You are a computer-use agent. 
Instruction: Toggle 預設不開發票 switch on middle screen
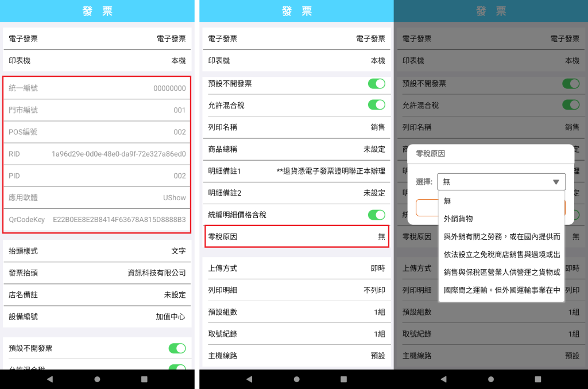377,84
